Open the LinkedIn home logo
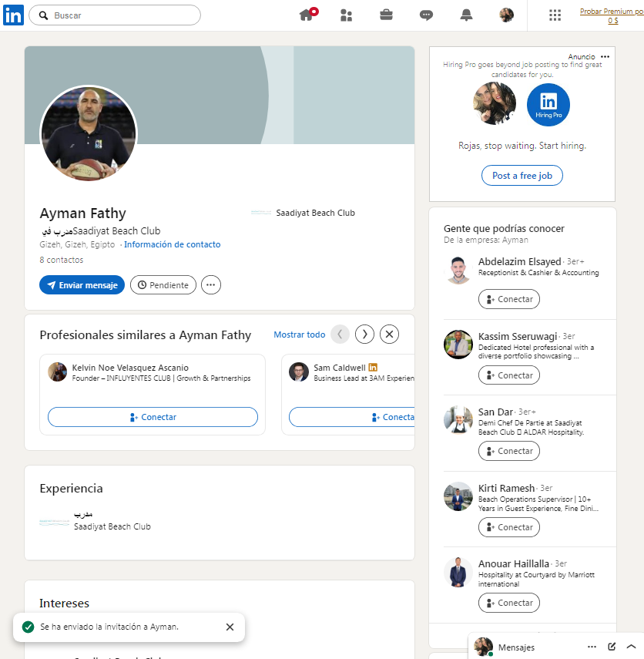 pos(13,15)
